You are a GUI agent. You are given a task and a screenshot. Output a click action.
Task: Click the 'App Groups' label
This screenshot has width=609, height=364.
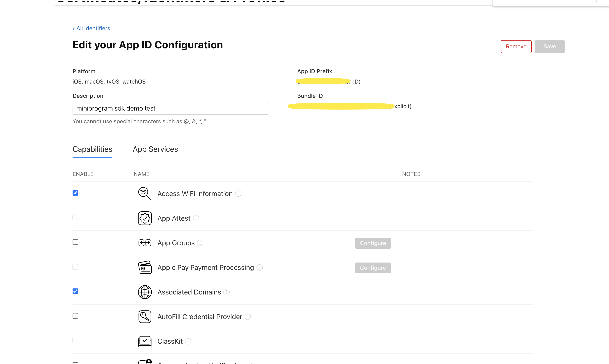[176, 243]
